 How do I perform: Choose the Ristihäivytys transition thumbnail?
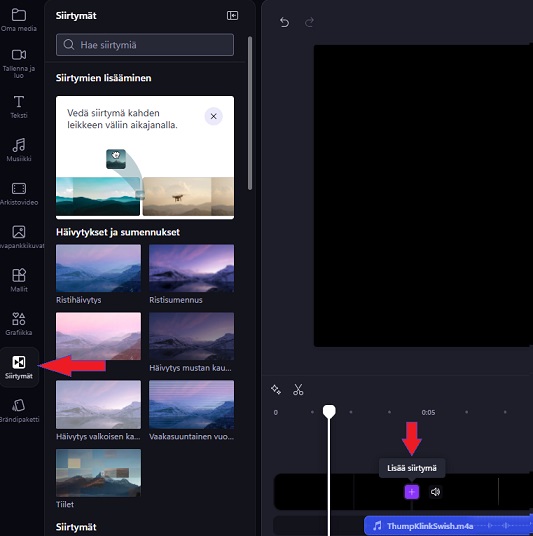tap(98, 268)
